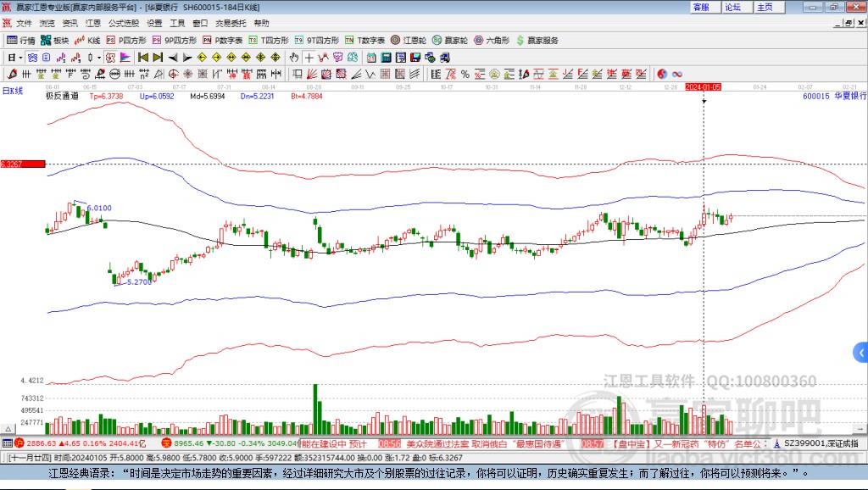Expand the candlestick style dropdown arrow
This screenshot has height=490, width=868.
99,58
